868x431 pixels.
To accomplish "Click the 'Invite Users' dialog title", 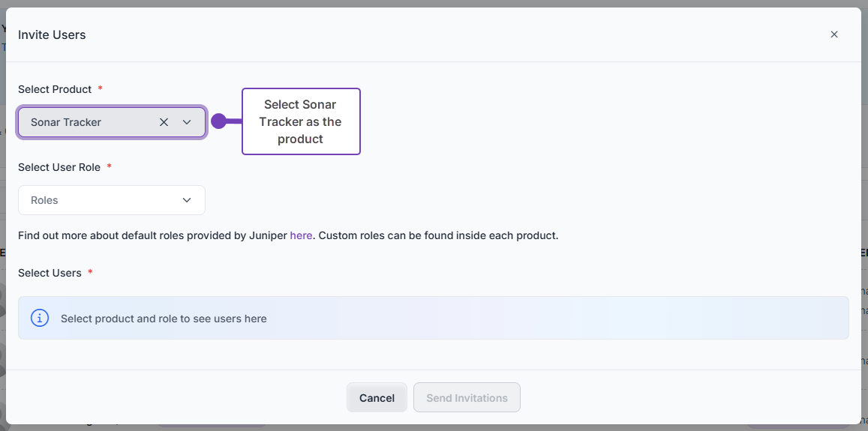I will 52,35.
